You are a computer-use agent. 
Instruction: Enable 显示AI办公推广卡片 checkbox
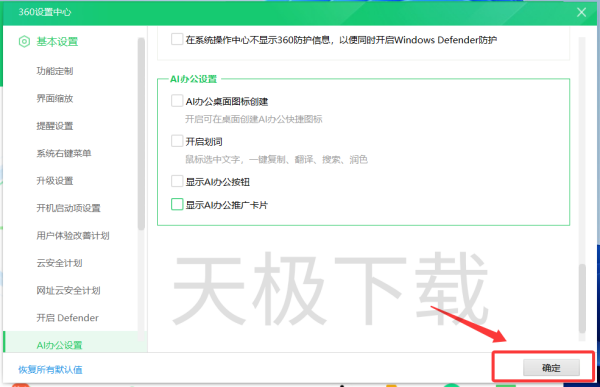[177, 204]
